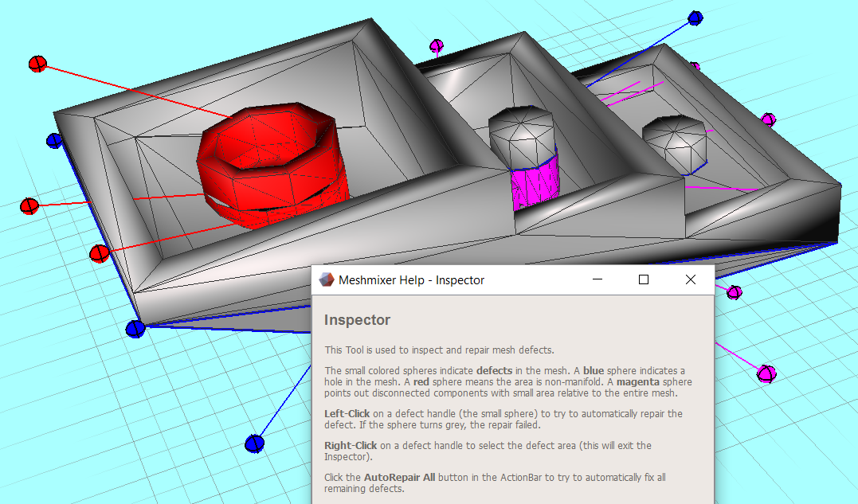Repair the magenta defect sphere on the far right edge

click(x=768, y=118)
